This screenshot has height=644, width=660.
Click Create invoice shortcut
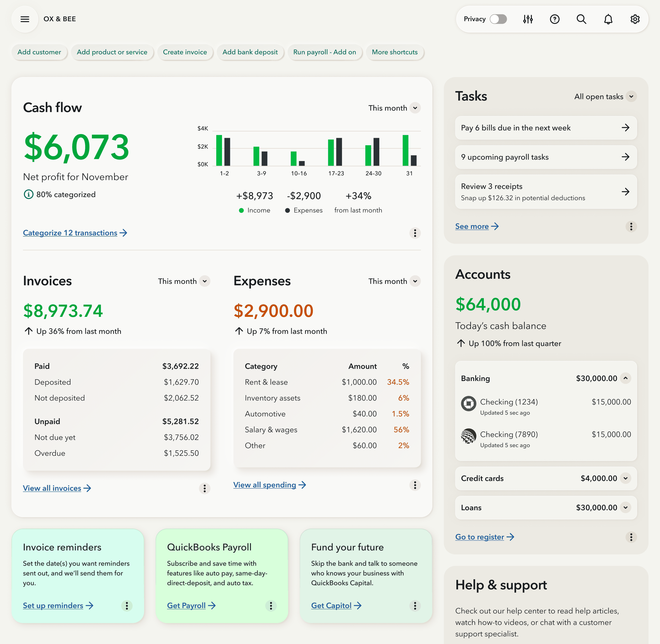pos(185,52)
